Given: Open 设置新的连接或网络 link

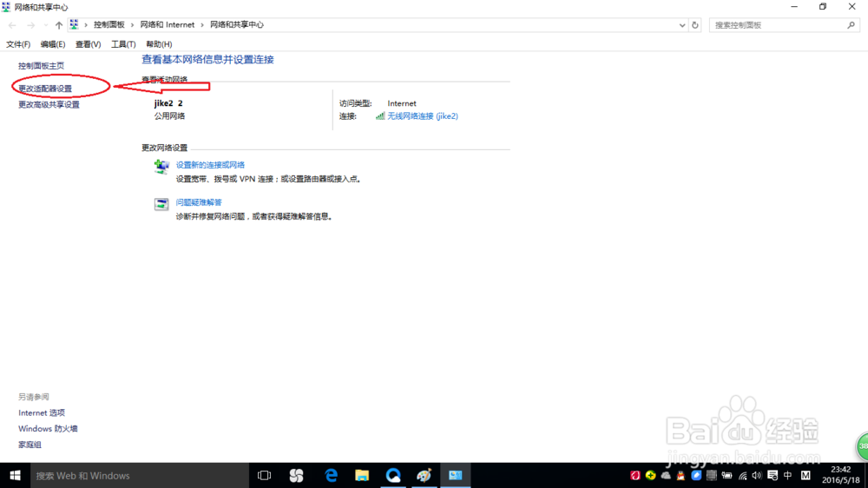Looking at the screenshot, I should point(210,165).
